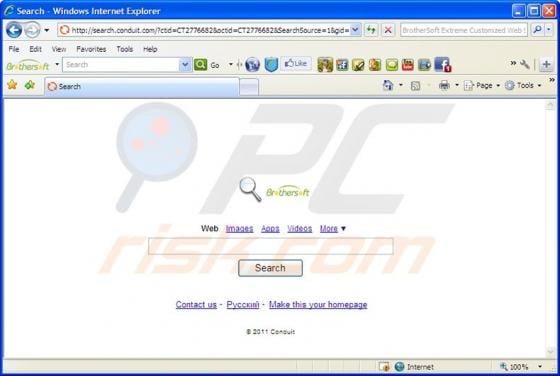Click the green toolbar search magnifier icon
The width and height of the screenshot is (560, 376).
tap(200, 65)
